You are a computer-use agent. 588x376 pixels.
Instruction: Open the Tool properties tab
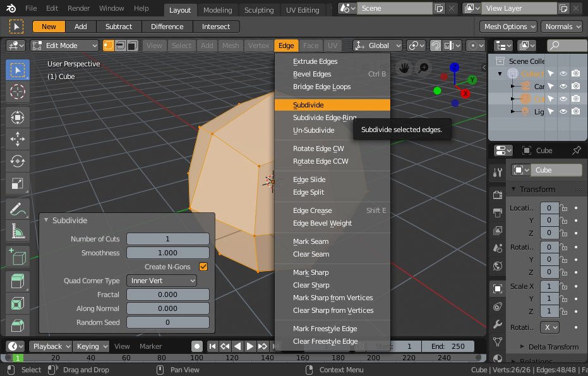coord(498,173)
